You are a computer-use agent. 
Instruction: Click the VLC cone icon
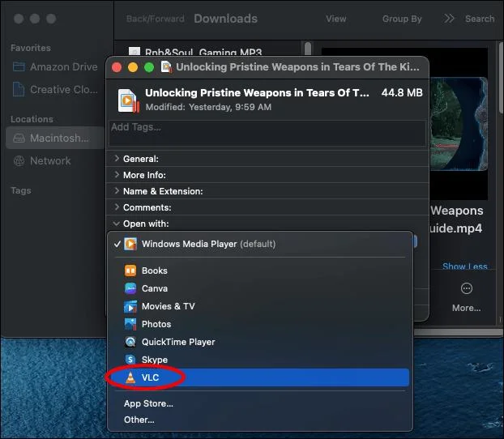coord(130,377)
